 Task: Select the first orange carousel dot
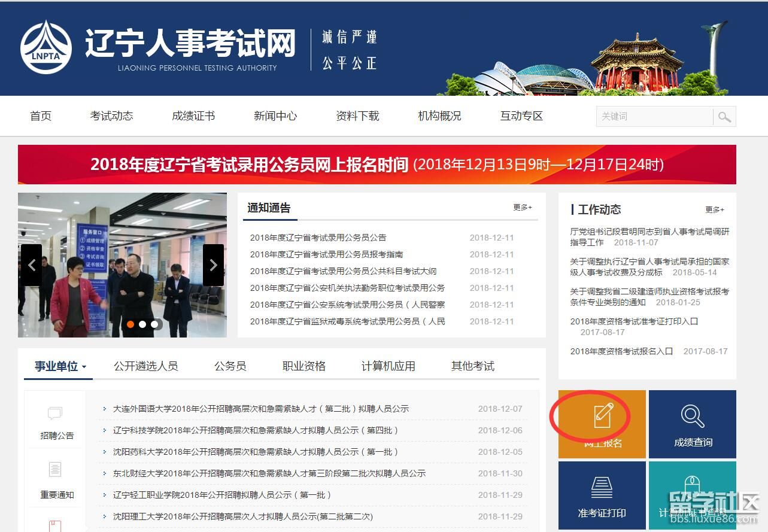[x=130, y=324]
